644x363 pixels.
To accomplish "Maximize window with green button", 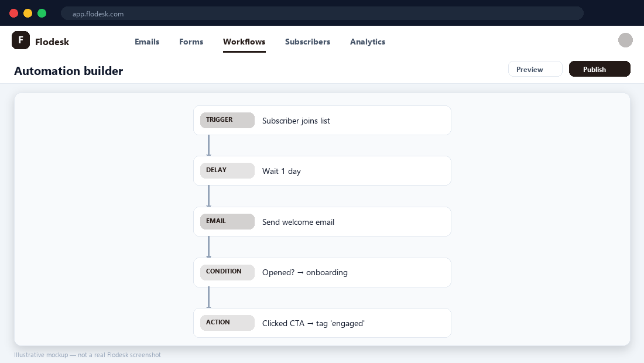I will coord(42,13).
